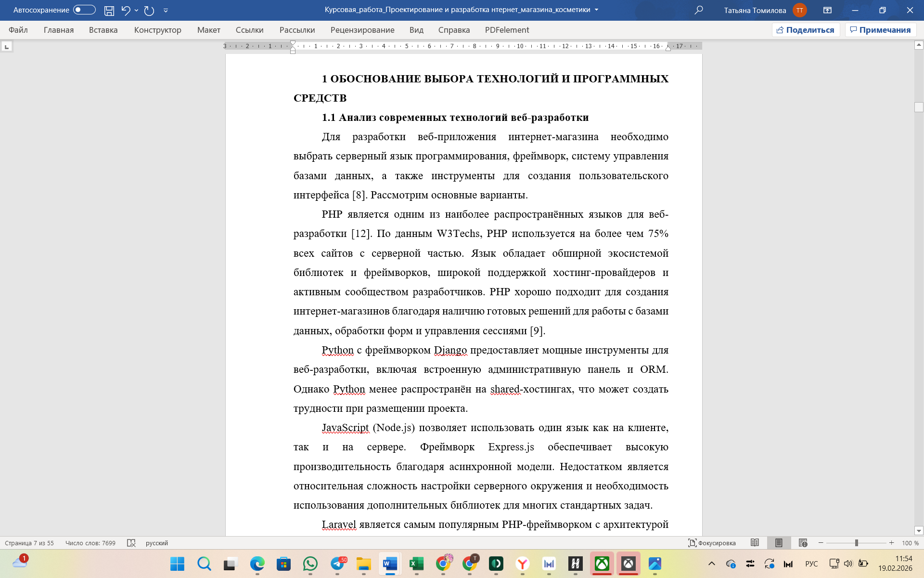Toggle the ribbon display options icon
This screenshot has height=578, width=924.
point(827,10)
